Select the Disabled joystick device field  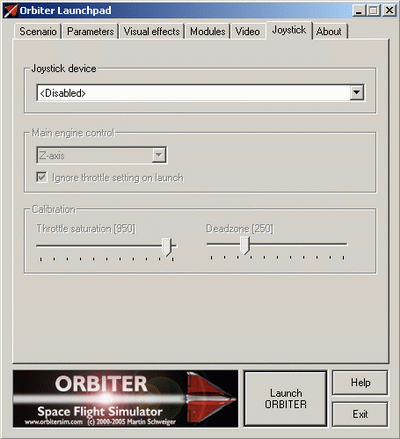(x=200, y=93)
